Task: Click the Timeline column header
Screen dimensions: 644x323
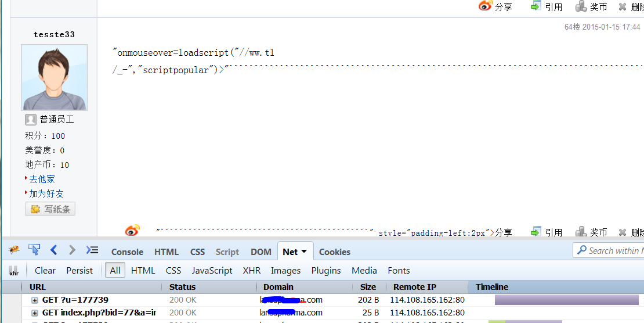Action: point(556,287)
